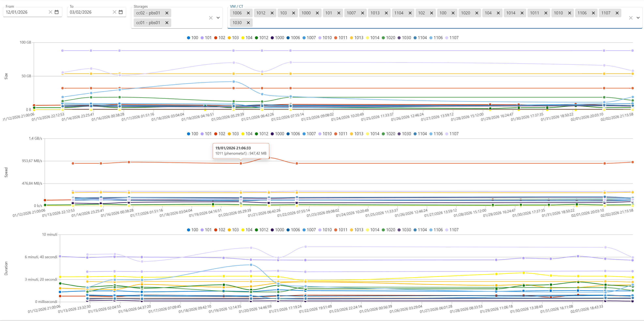The height and width of the screenshot is (321, 644).
Task: Remove the cc01 - pbs01 storage chip
Action: click(x=167, y=22)
